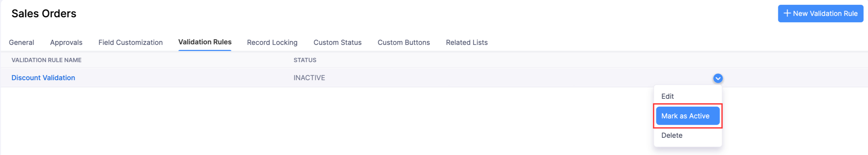This screenshot has width=868, height=155.
Task: Open the Custom Status tab
Action: [x=337, y=42]
